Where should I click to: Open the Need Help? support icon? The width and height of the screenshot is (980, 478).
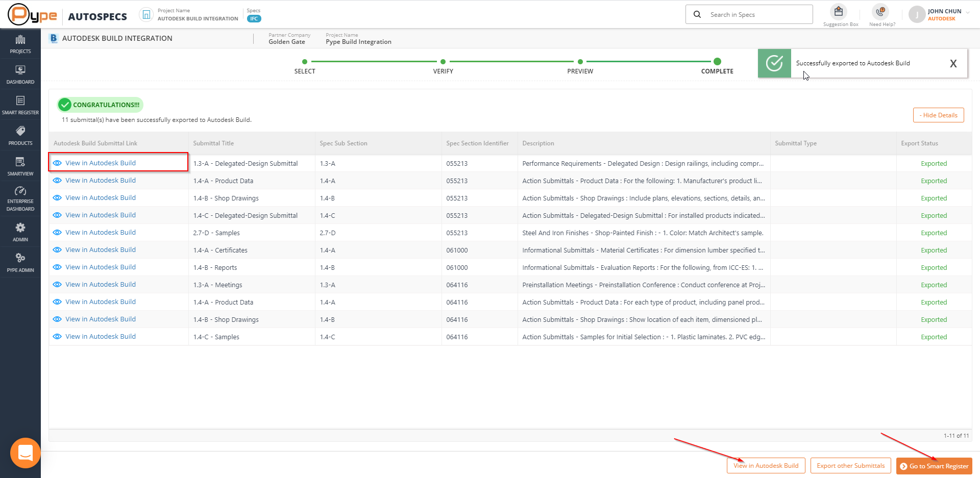pos(880,12)
